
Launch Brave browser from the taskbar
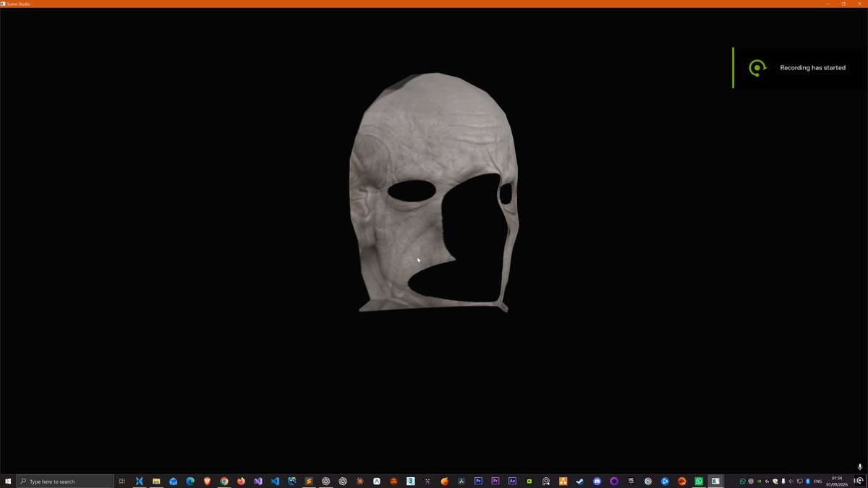coord(207,481)
